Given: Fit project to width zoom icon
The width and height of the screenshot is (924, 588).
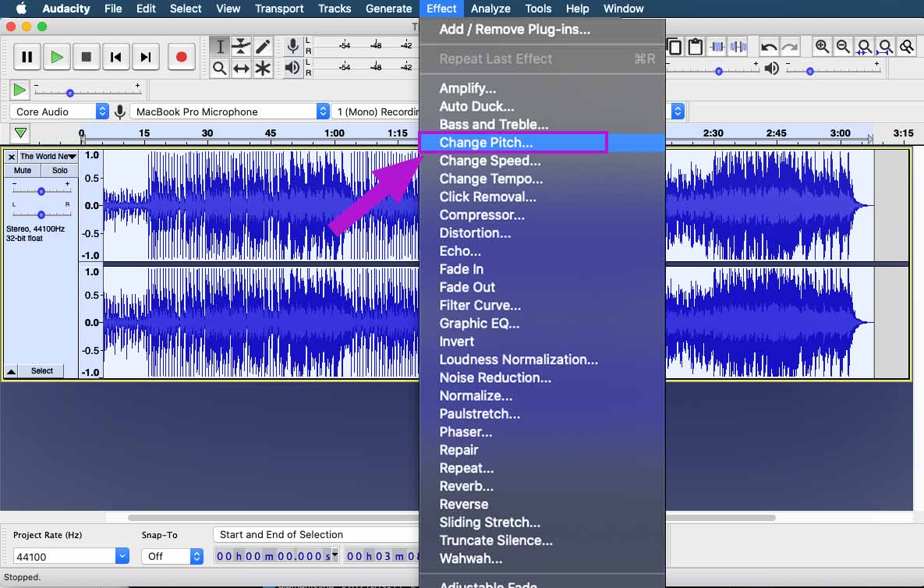Looking at the screenshot, I should click(886, 47).
